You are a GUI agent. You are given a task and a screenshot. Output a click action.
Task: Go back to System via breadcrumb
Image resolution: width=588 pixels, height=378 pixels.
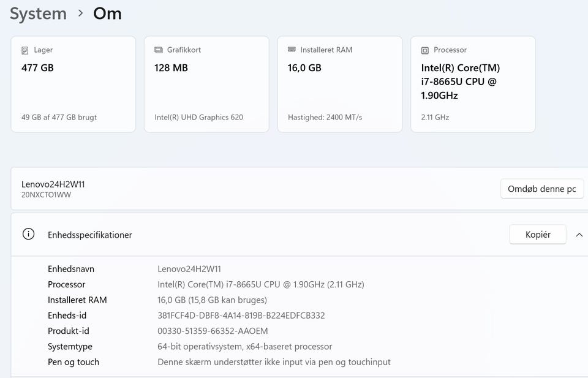38,13
